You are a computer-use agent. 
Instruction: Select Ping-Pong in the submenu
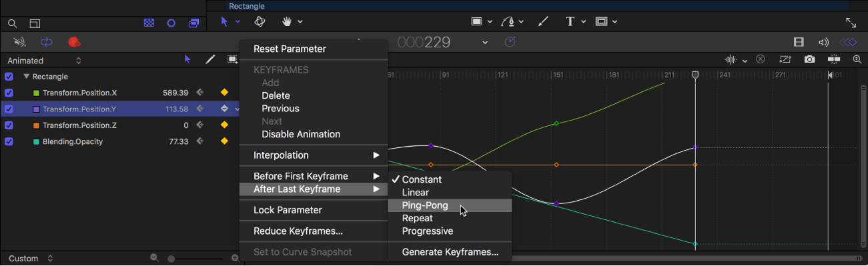click(x=450, y=205)
